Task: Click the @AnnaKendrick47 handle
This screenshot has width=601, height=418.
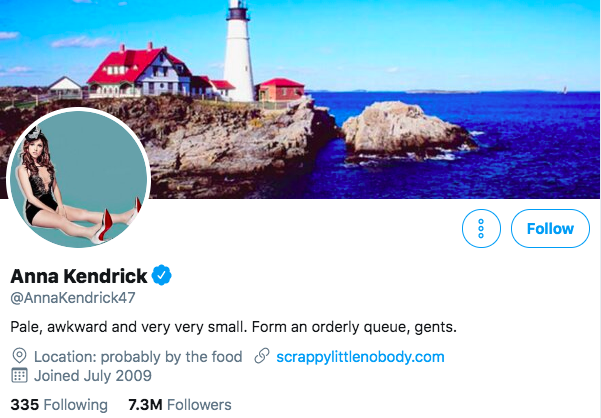Action: click(x=72, y=298)
